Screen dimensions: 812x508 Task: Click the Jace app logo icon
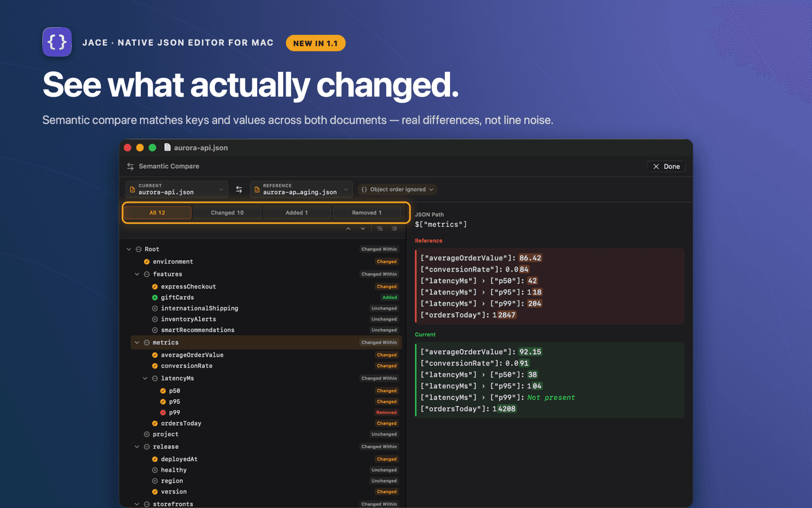click(x=57, y=42)
